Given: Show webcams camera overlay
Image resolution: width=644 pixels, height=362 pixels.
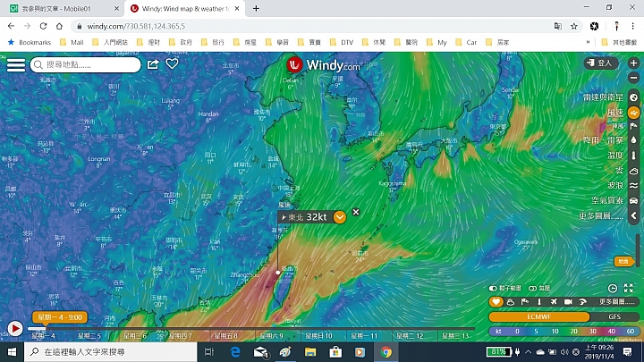Looking at the screenshot, I should click(x=568, y=302).
